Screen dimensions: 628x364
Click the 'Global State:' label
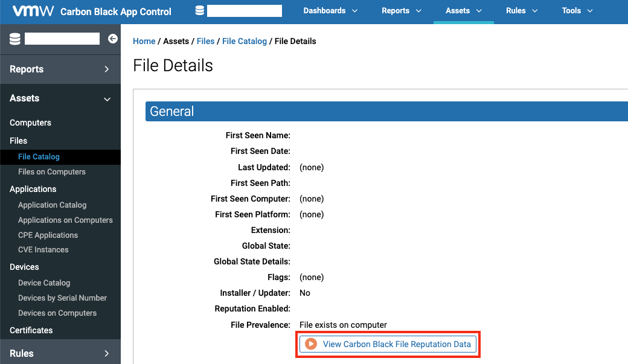click(x=266, y=246)
